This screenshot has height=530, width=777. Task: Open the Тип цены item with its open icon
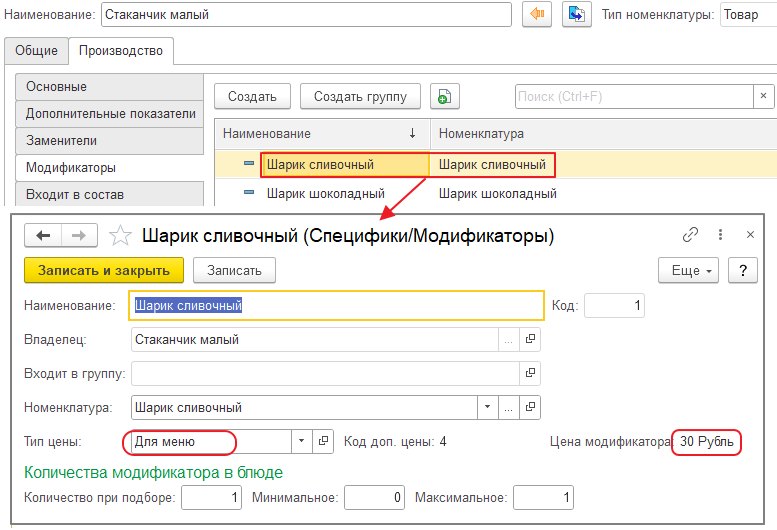[323, 441]
